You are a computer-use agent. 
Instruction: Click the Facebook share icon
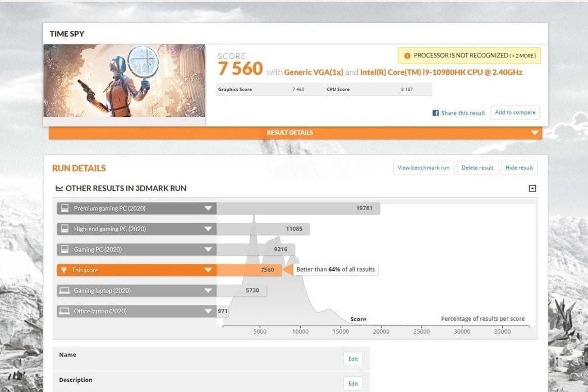[435, 113]
